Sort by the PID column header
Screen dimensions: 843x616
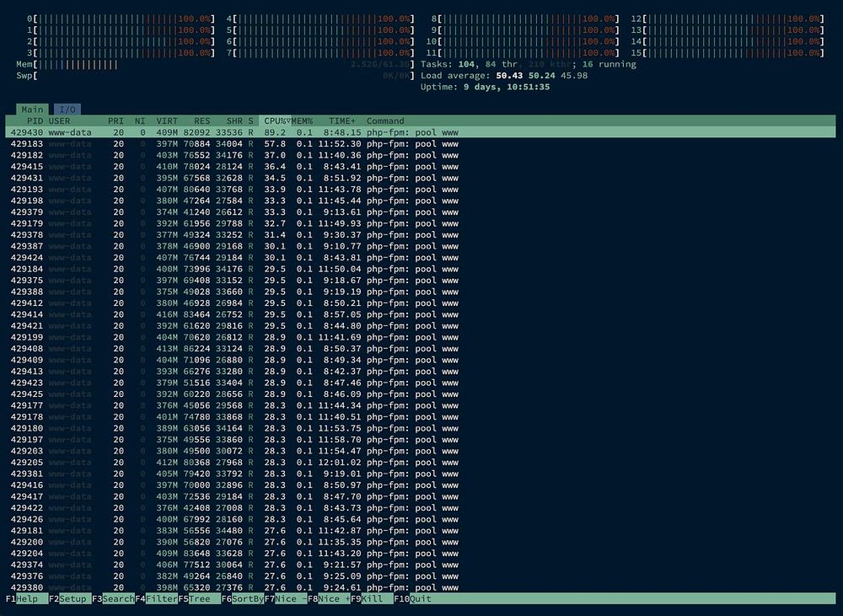tap(35, 121)
